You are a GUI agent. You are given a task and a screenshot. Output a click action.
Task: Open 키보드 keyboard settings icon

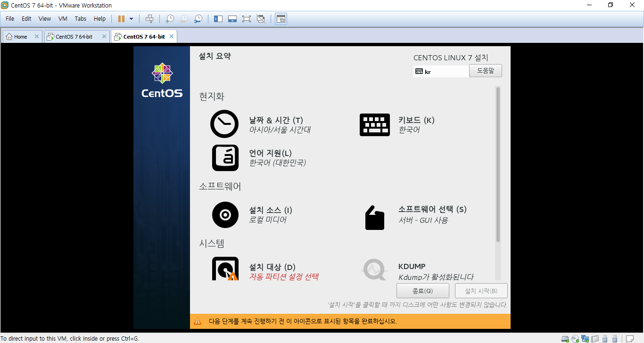[x=375, y=125]
